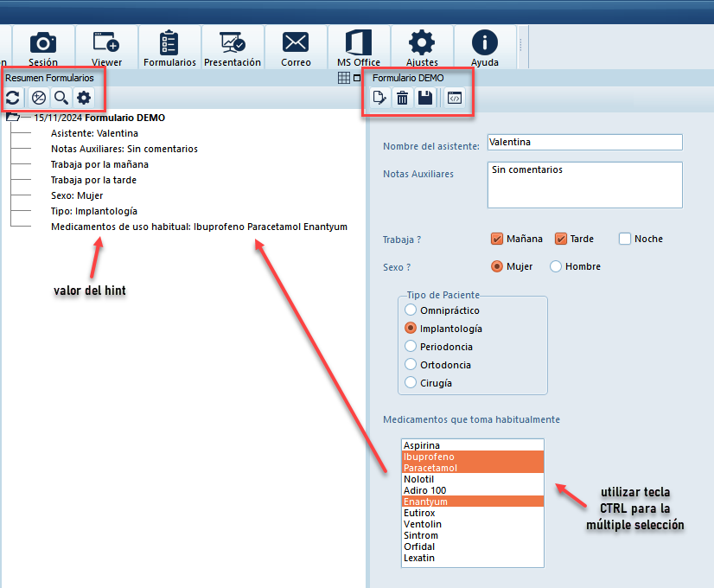Save the form with the floppy disk icon
Screen dimensions: 714x588
click(x=425, y=98)
